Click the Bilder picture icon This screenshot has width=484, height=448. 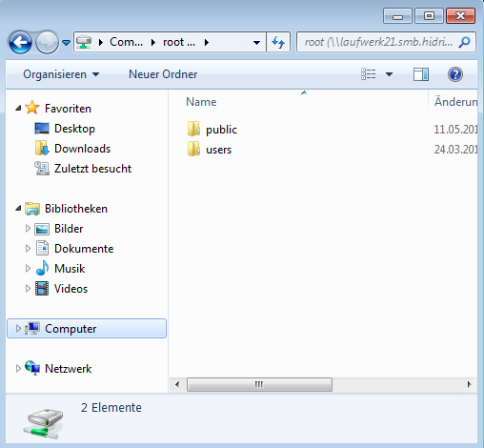(42, 229)
